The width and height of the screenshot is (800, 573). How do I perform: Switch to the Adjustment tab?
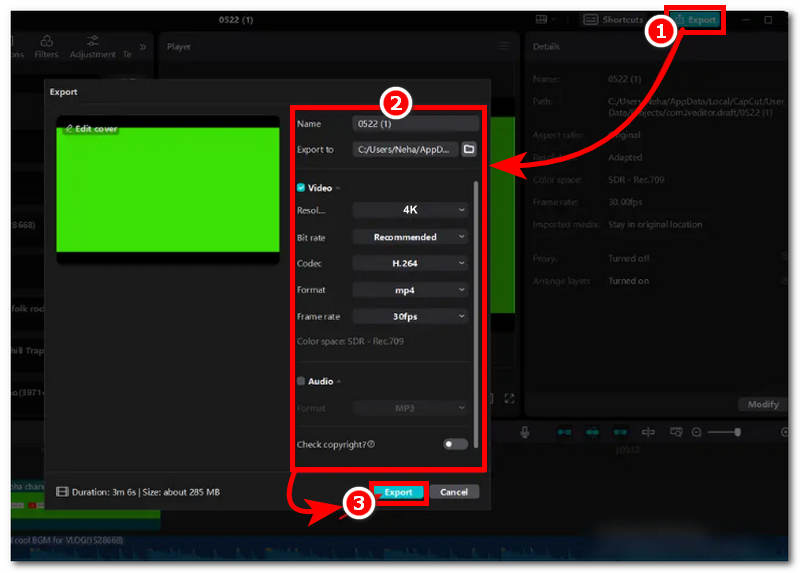pyautogui.click(x=92, y=46)
